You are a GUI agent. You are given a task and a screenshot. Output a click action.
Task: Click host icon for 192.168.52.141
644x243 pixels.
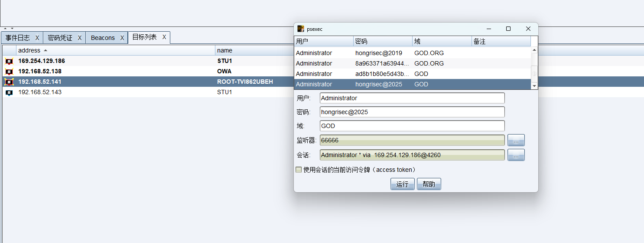click(x=9, y=82)
